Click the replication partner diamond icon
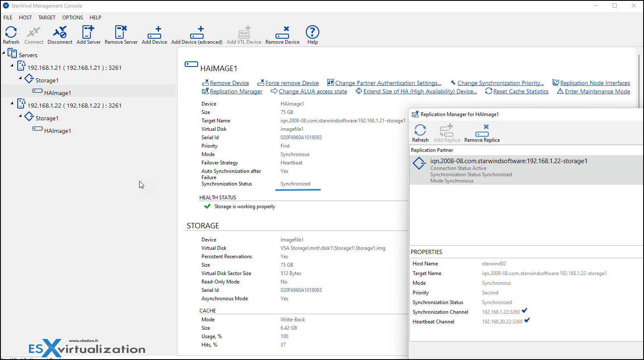 point(419,163)
